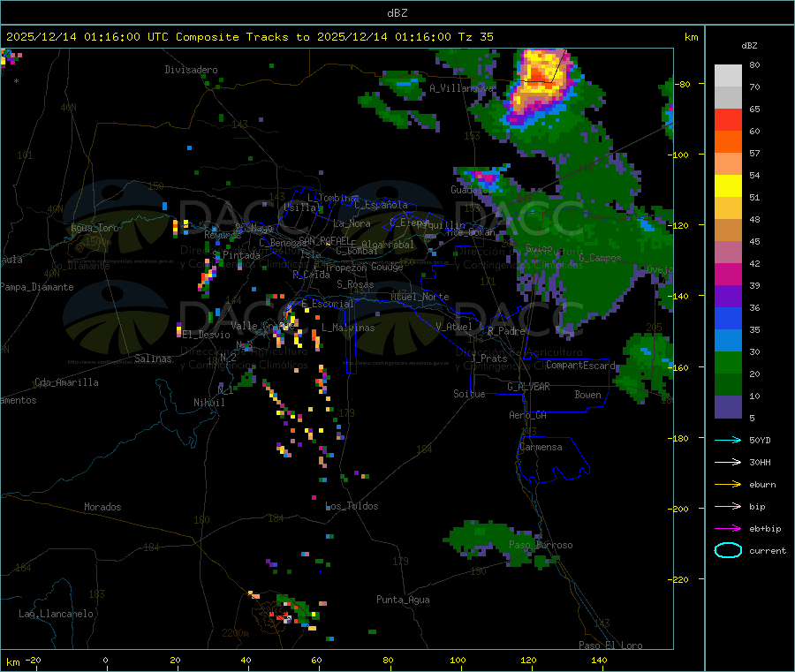Click the 'R_Padre' map label
Image resolution: width=795 pixels, height=672 pixels.
click(x=506, y=331)
